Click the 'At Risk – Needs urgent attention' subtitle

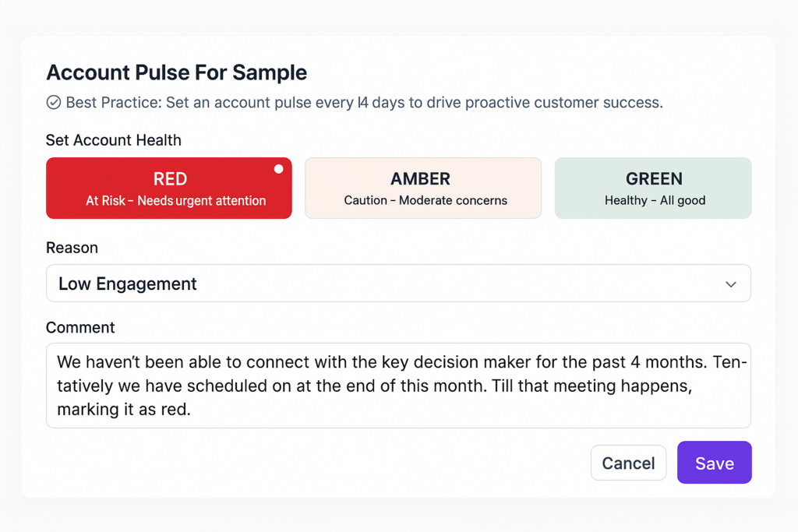pyautogui.click(x=175, y=201)
